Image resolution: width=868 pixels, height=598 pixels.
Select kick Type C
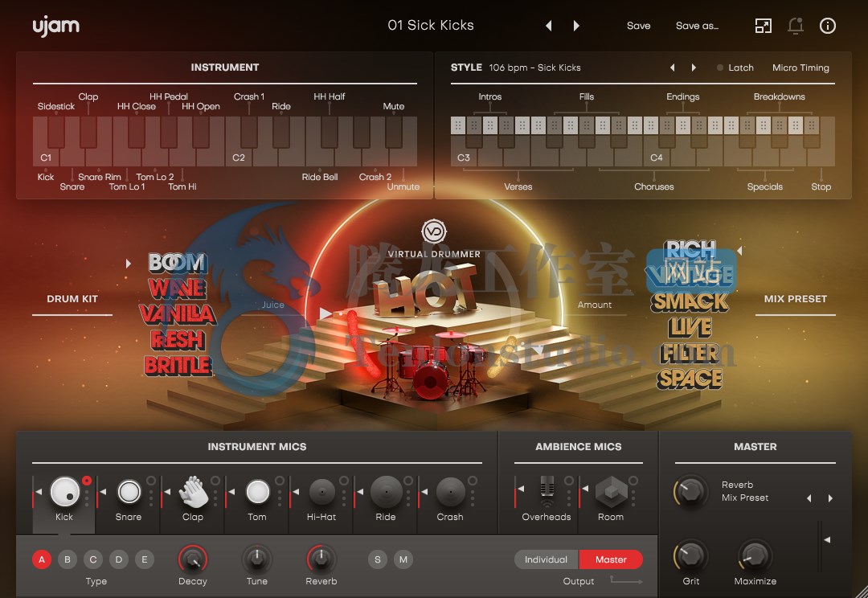[93, 559]
